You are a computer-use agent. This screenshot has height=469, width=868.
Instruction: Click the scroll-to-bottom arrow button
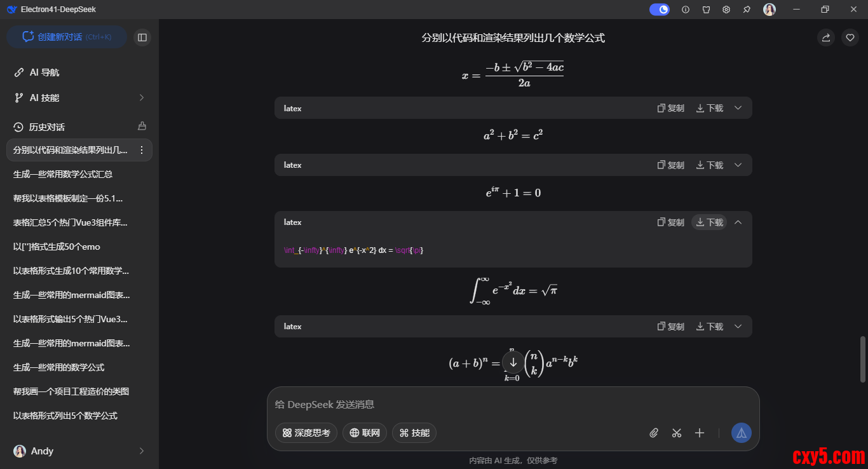[513, 362]
